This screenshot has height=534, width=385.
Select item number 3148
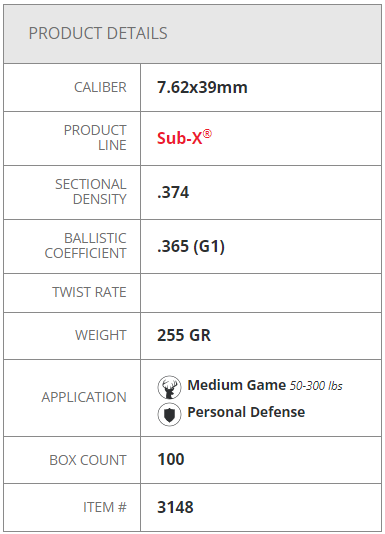click(x=175, y=507)
